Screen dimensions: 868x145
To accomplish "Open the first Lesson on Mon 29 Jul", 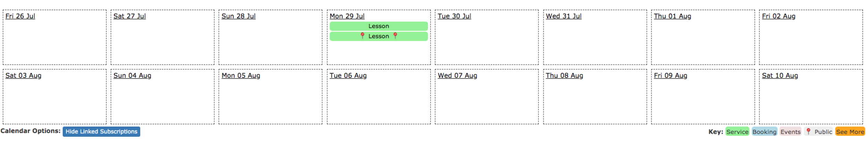I will coord(378,26).
